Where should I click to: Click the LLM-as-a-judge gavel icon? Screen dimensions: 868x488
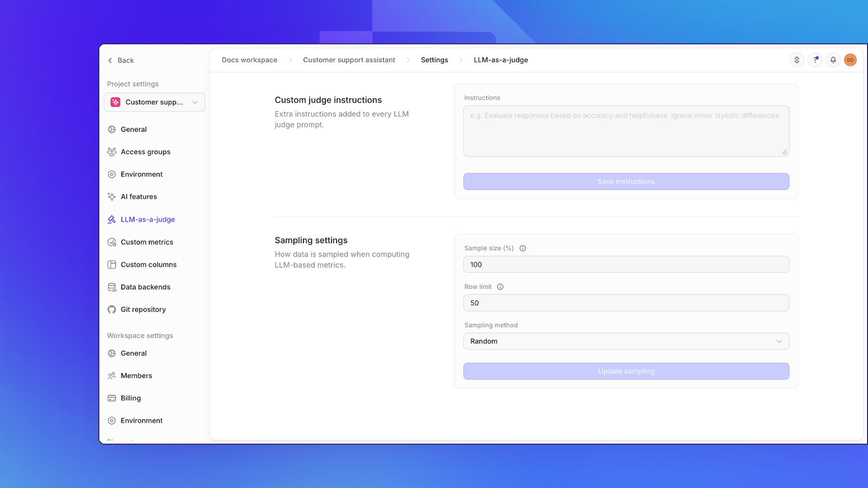coord(112,219)
